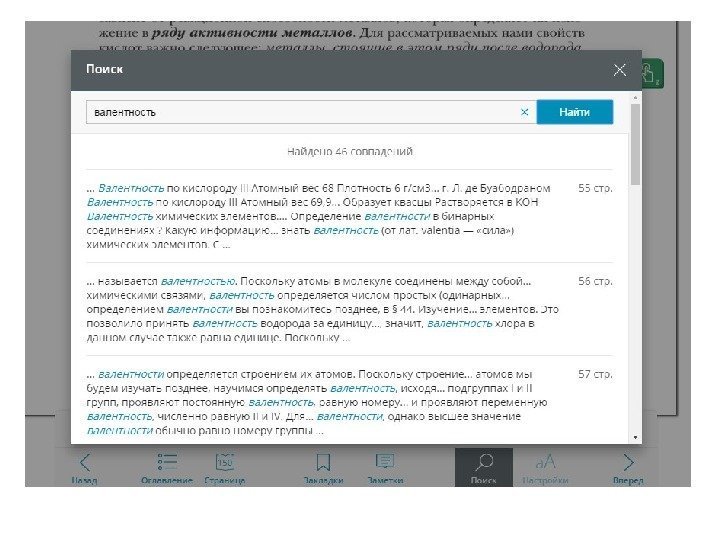Screen dimensions: 720x540
Task: Open the search result on 57 стр.
Action: click(349, 402)
